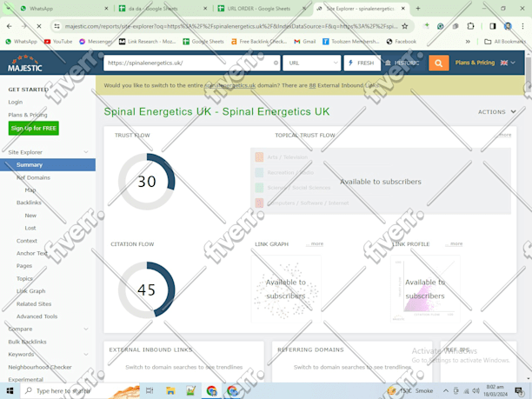The image size is (532, 399).
Task: Open Backlinks in sidebar
Action: 29,203
